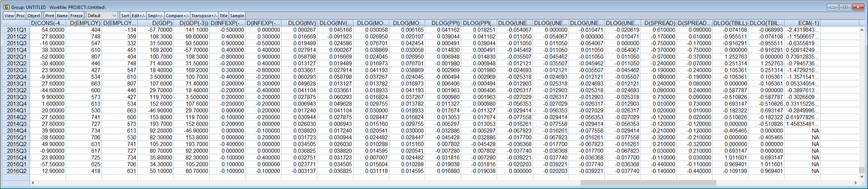Image resolution: width=868 pixels, height=189 pixels.
Task: Click first-column value -57.50000 in row 2016Q1
Action: click(x=48, y=164)
